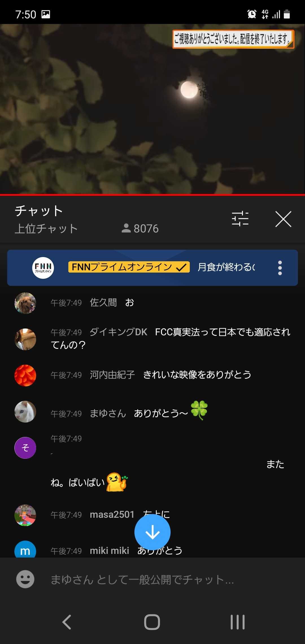
Task: Open the chat filter settings icon
Action: (240, 219)
